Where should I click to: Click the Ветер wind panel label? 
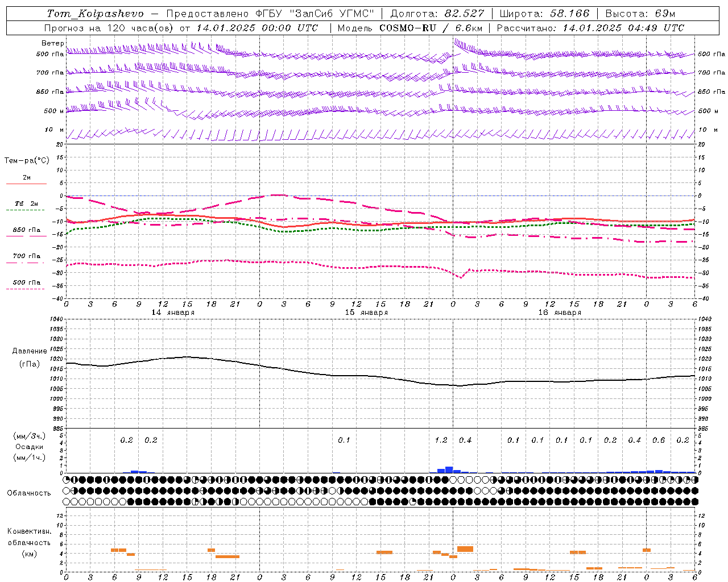pyautogui.click(x=52, y=43)
